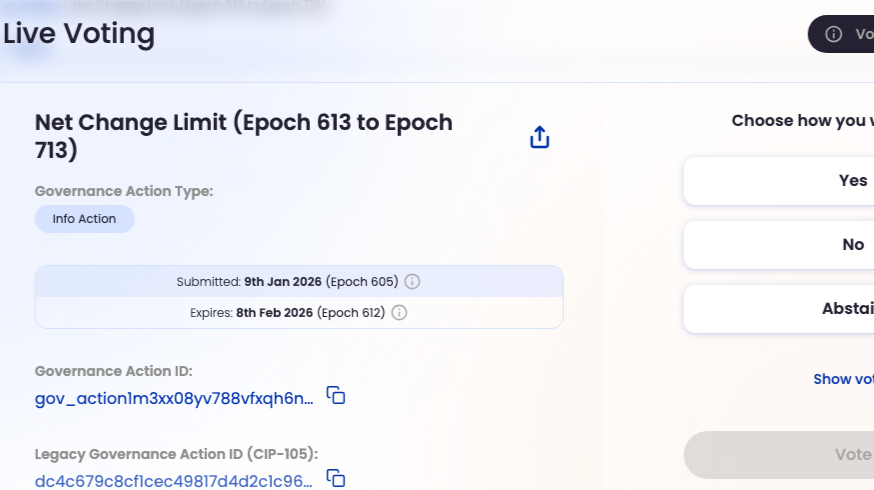Viewport: 874px width, 490px height.
Task: Click the share icon beside the title
Action: pyautogui.click(x=540, y=137)
